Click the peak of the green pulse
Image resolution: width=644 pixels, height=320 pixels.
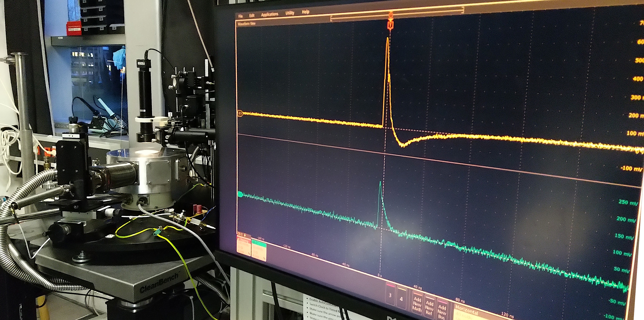380,182
